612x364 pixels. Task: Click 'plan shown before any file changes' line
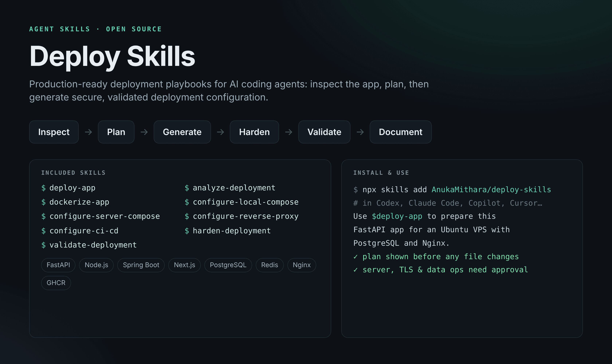(x=436, y=257)
